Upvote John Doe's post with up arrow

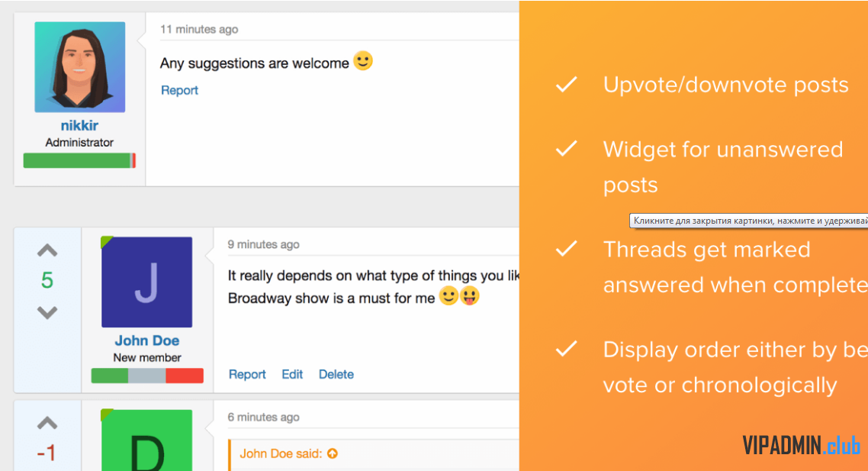pyautogui.click(x=47, y=250)
